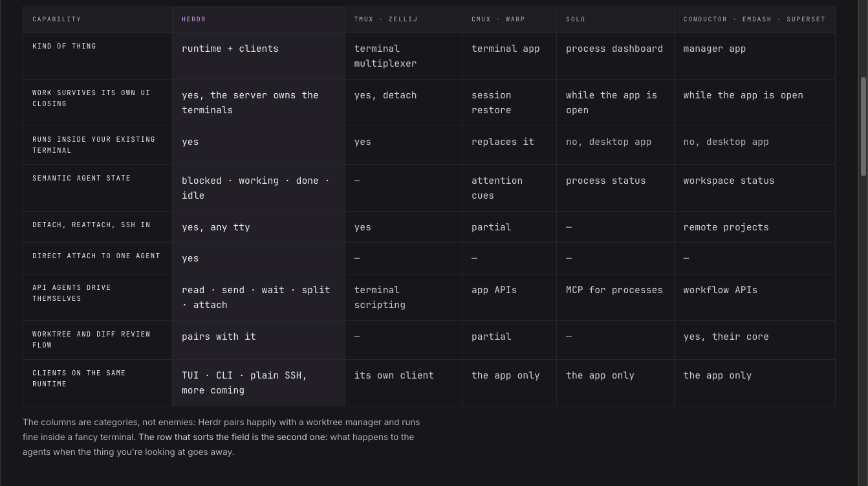The height and width of the screenshot is (486, 868).
Task: Click the CAPABILITY column header
Action: pyautogui.click(x=98, y=19)
